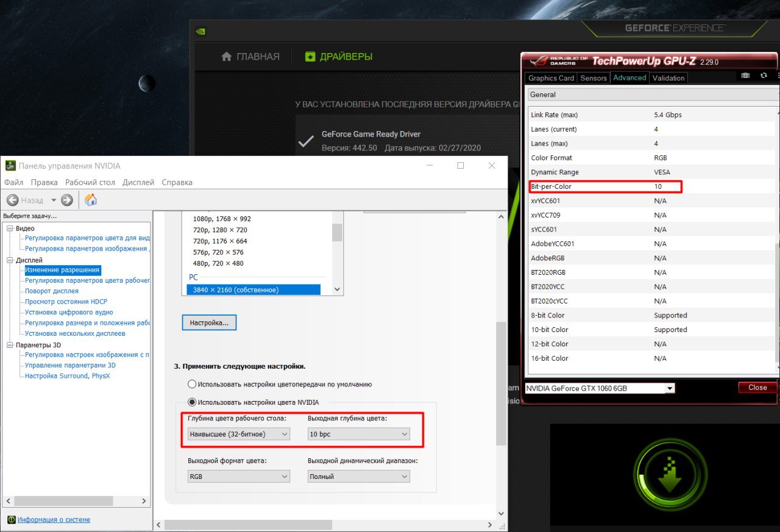Open the Back history dropdown arrow
This screenshot has height=532, width=780.
pyautogui.click(x=54, y=200)
